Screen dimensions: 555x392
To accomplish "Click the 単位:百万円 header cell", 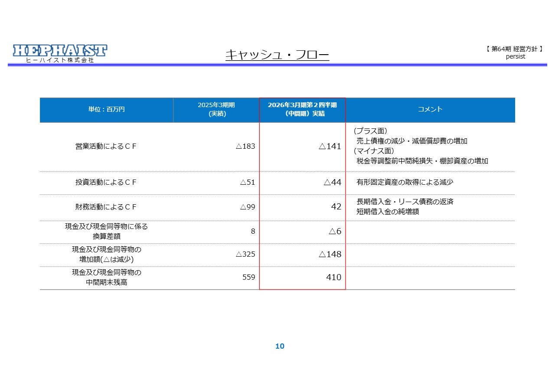I will pyautogui.click(x=106, y=110).
